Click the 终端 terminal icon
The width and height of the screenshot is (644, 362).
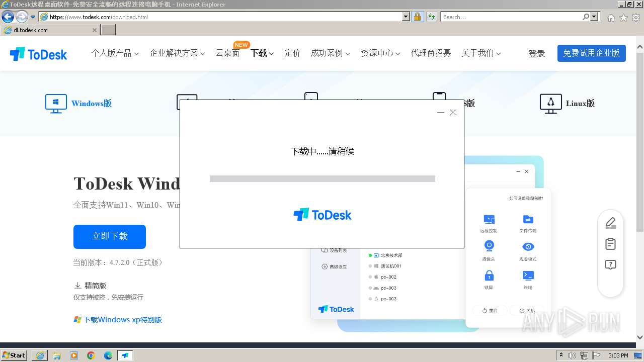tap(528, 276)
